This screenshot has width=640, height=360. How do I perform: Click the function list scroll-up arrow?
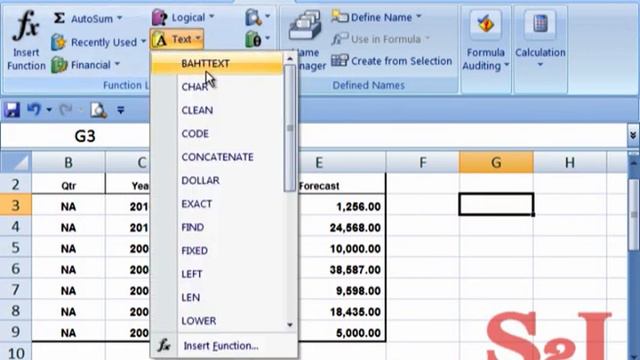coord(290,58)
